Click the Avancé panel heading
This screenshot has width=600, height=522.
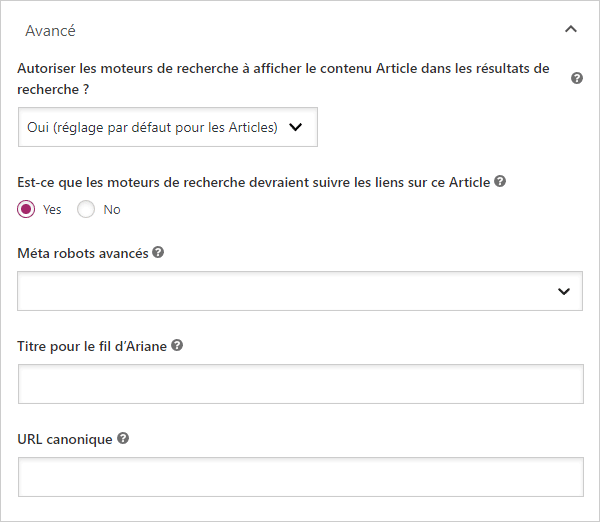51,30
